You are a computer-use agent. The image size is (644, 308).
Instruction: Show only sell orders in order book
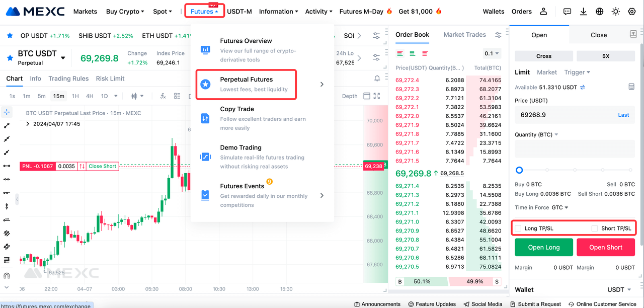[x=425, y=53]
